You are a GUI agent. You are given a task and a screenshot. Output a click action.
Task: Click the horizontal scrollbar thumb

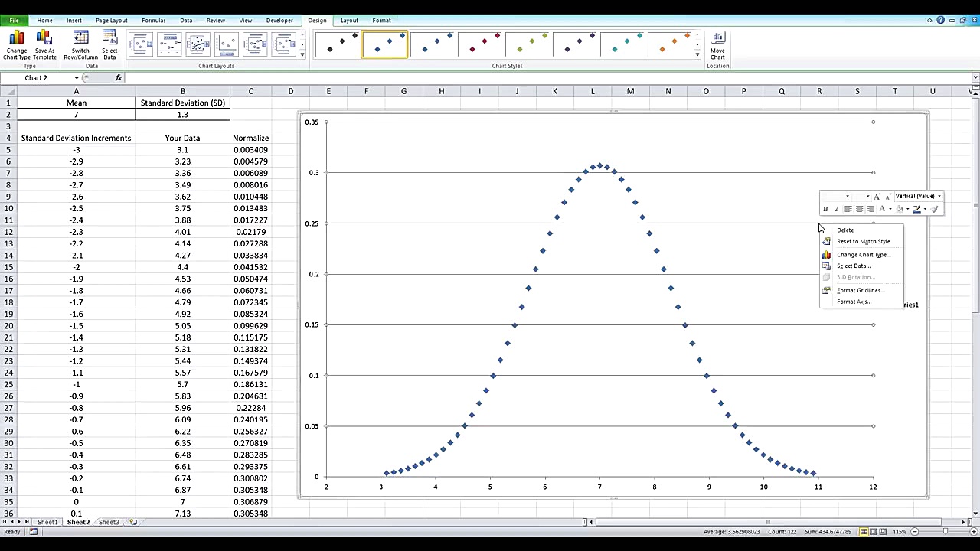coord(768,522)
